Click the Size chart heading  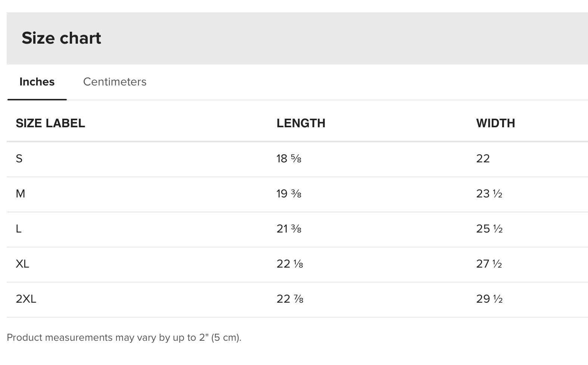tap(61, 38)
